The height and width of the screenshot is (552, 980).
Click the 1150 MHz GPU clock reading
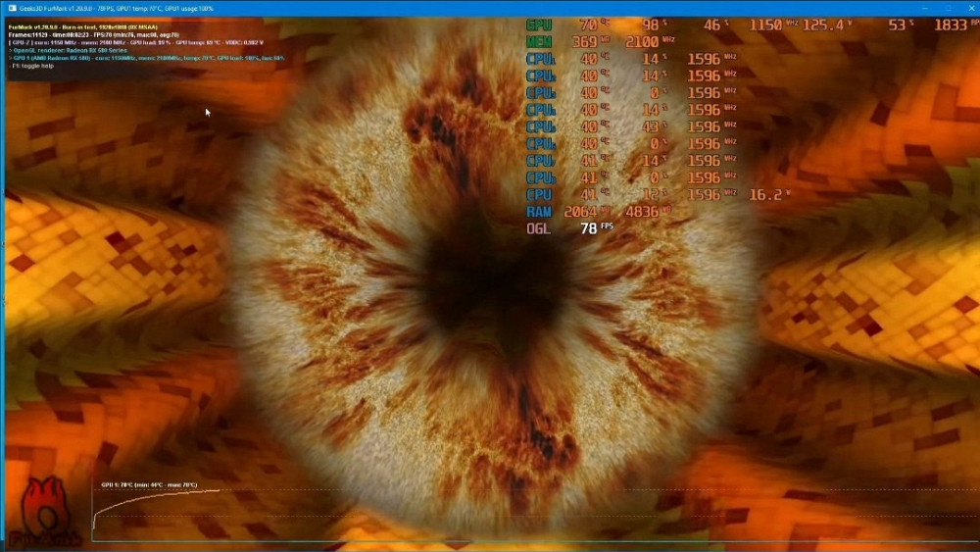pyautogui.click(x=766, y=25)
